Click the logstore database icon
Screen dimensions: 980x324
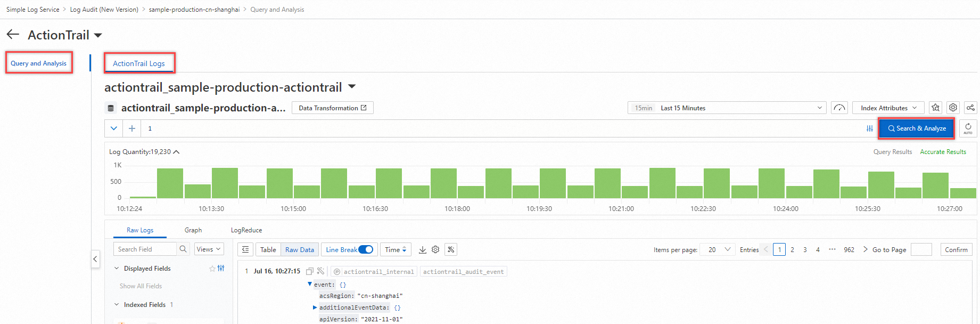111,108
